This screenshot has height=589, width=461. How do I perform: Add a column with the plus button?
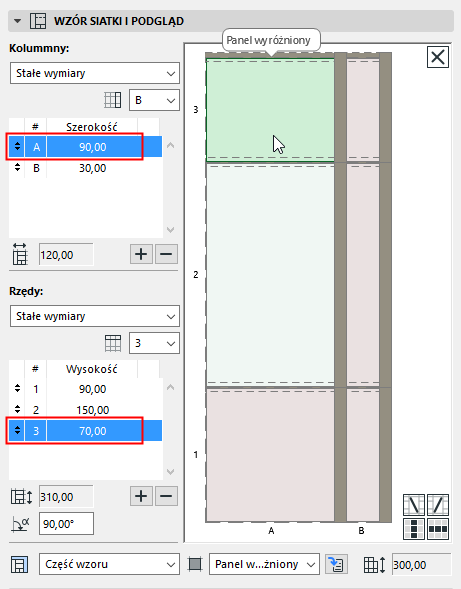141,254
